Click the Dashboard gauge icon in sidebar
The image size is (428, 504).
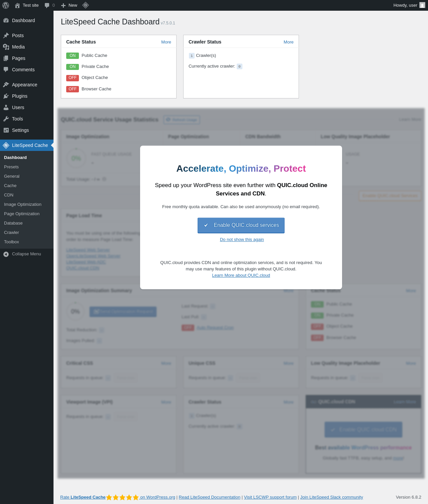point(6,20)
